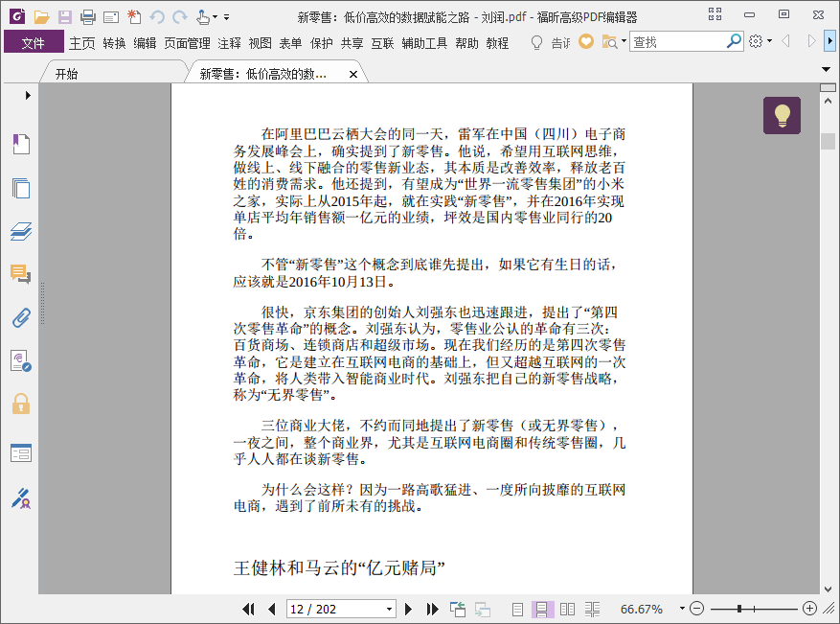
Task: Open the Fields form panel in sidebar
Action: (x=21, y=453)
